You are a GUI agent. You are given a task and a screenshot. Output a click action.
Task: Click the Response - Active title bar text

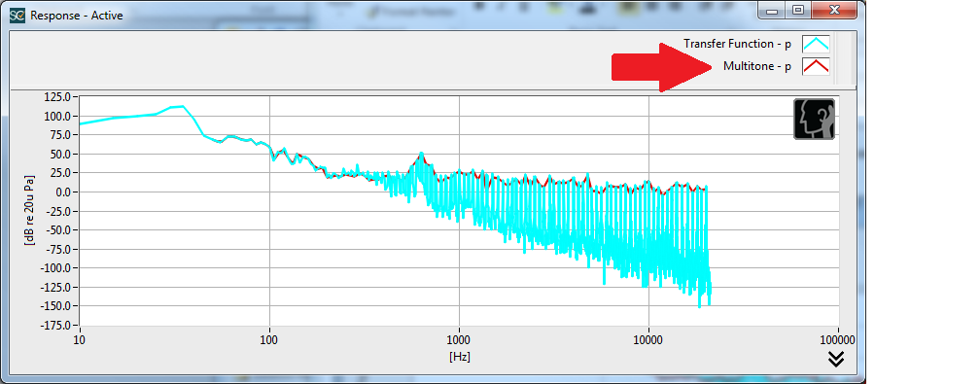[76, 15]
